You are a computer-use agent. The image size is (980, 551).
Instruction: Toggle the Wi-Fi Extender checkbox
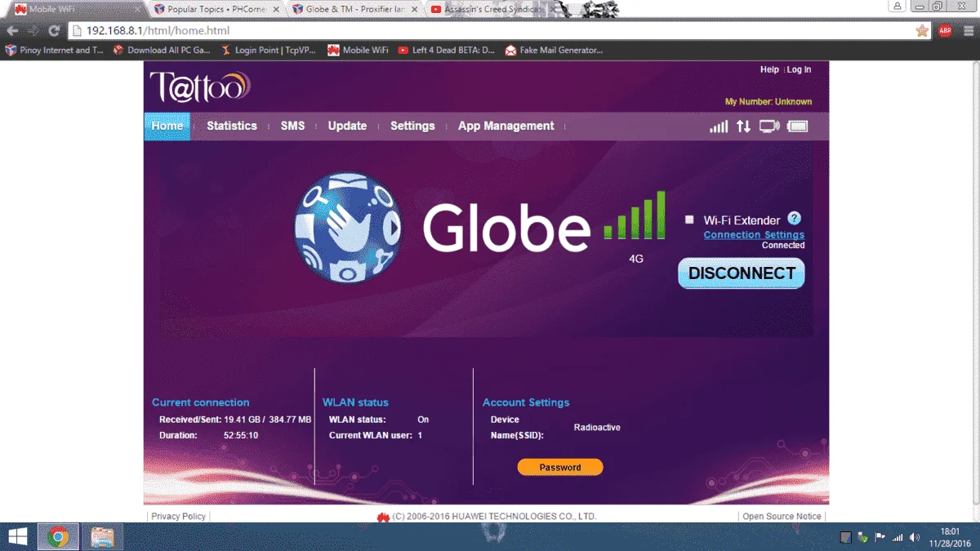[x=689, y=220]
